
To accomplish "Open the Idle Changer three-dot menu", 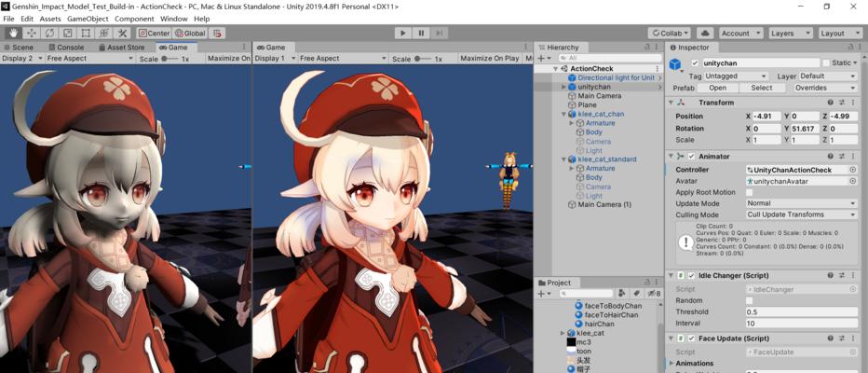I will point(853,275).
